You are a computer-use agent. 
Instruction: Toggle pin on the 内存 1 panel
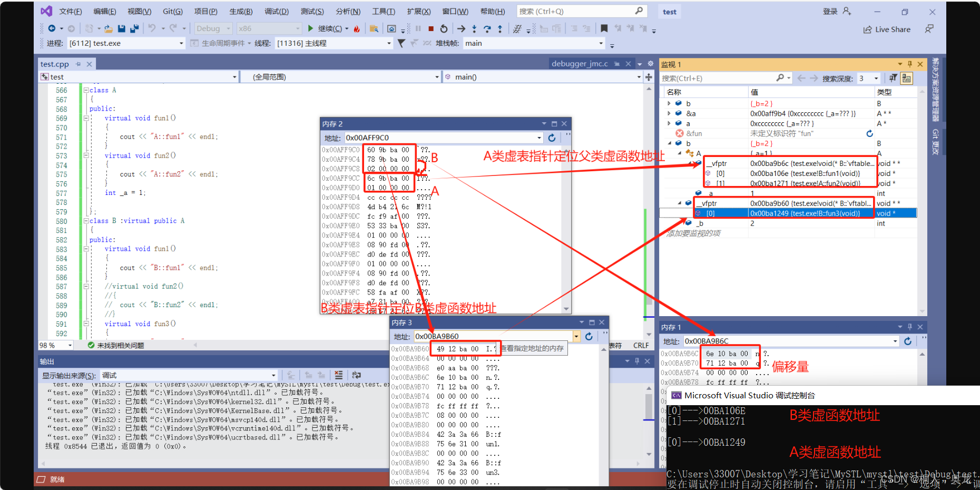[x=910, y=327]
